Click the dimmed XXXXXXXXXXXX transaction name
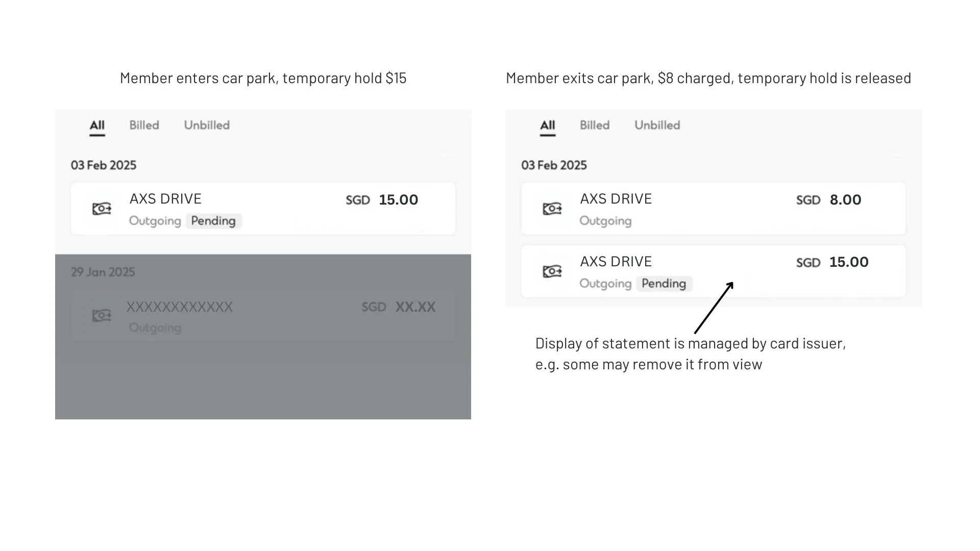 click(x=179, y=307)
